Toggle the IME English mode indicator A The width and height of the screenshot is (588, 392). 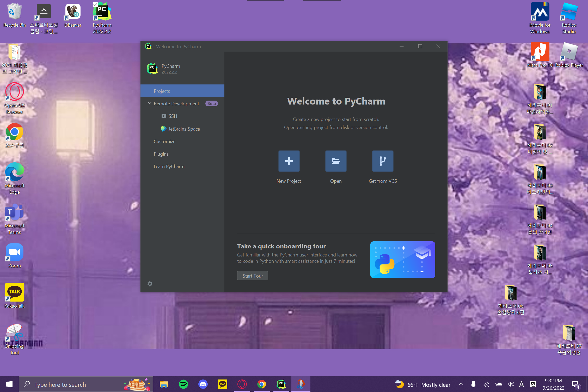[x=522, y=384]
